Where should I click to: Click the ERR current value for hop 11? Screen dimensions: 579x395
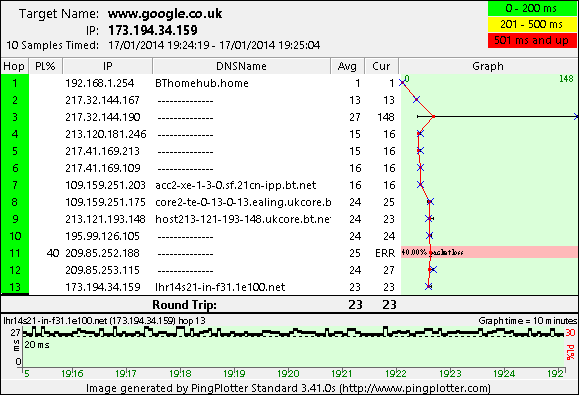[x=385, y=253]
